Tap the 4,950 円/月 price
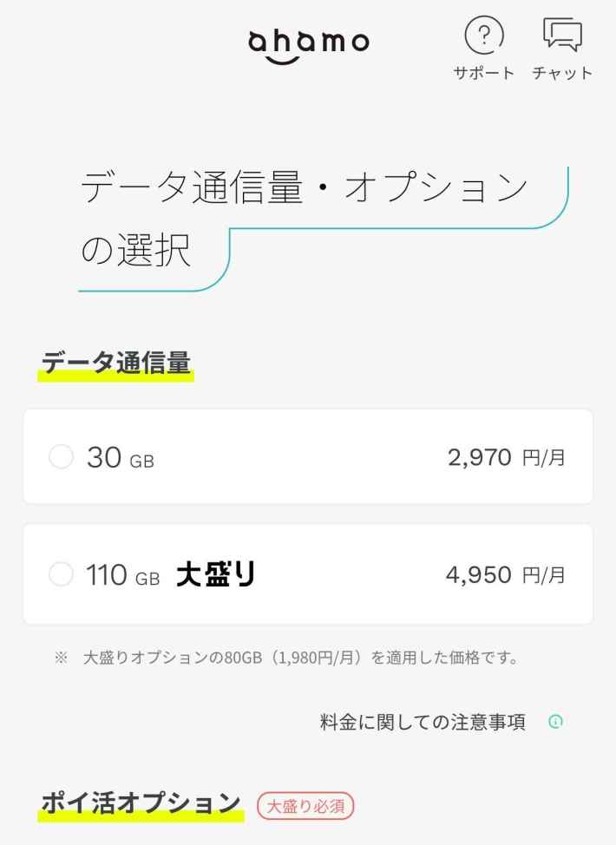Viewport: 616px width, 845px height. pos(506,574)
